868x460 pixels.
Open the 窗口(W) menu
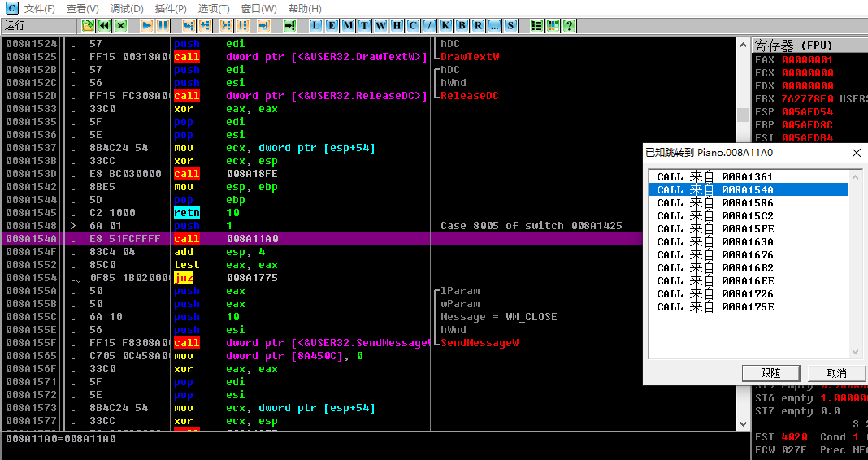259,9
